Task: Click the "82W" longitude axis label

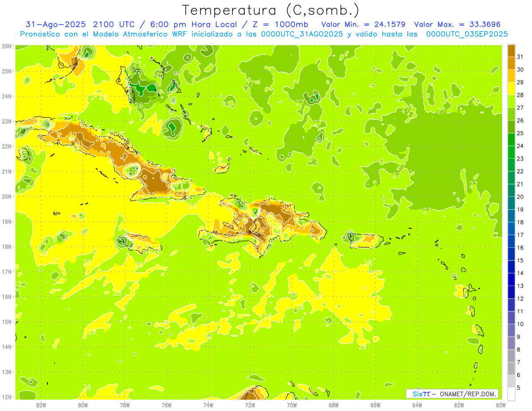Action: pos(41,405)
